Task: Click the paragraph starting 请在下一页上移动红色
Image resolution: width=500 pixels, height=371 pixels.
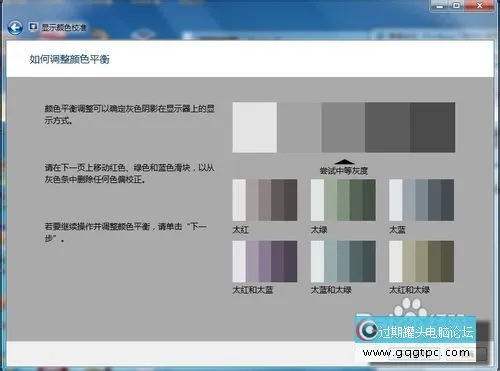Action: [x=129, y=173]
